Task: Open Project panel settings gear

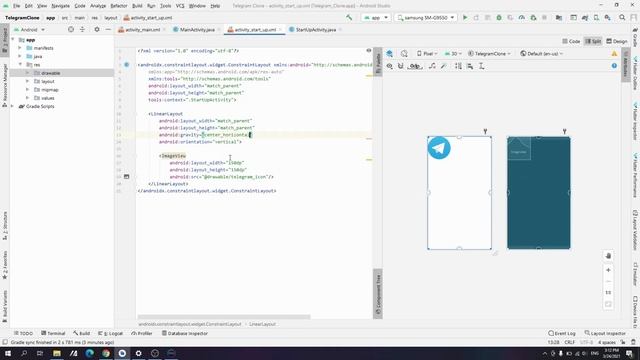Action: point(97,29)
